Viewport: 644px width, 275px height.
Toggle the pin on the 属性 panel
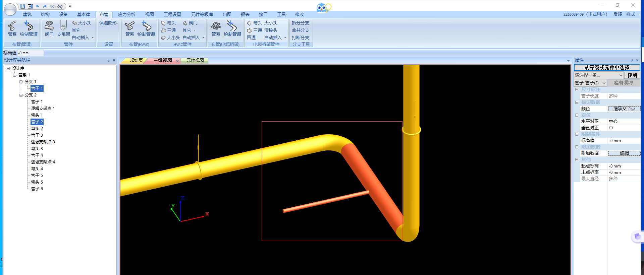point(632,60)
